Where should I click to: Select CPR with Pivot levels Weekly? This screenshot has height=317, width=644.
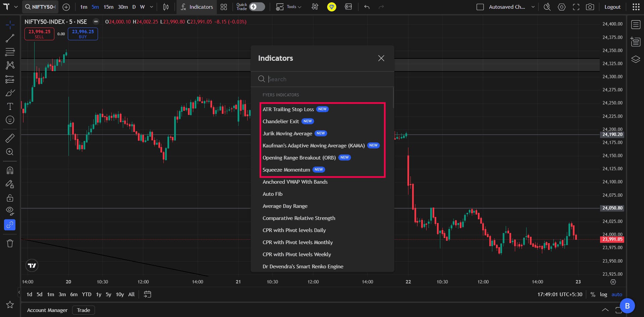pos(297,255)
